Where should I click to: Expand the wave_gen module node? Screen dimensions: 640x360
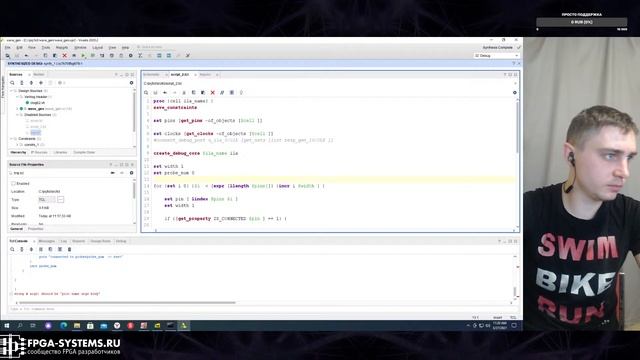pos(17,109)
